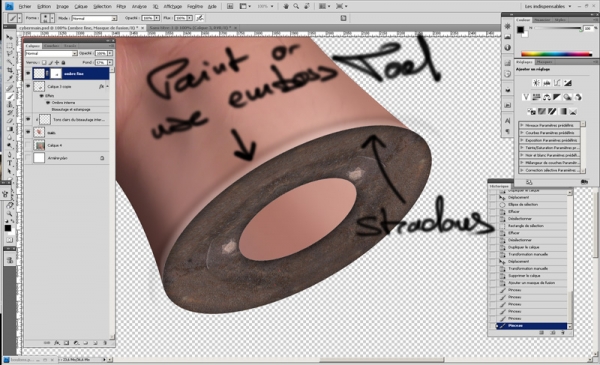Image resolution: width=600 pixels, height=365 pixels.
Task: Open the Fond (fill) dropdown in Layers panel
Action: point(110,62)
